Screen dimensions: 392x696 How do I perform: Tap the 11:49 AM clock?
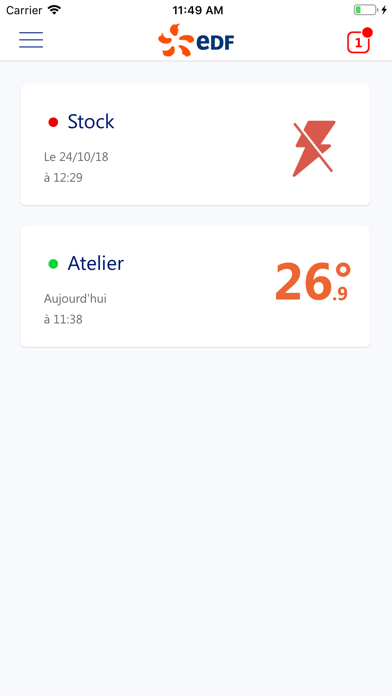pyautogui.click(x=198, y=10)
